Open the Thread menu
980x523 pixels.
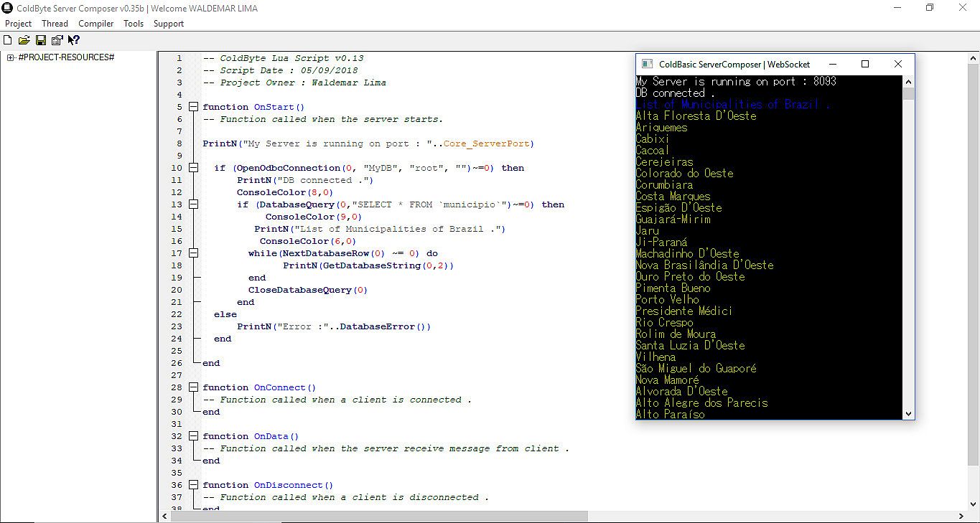click(x=55, y=24)
